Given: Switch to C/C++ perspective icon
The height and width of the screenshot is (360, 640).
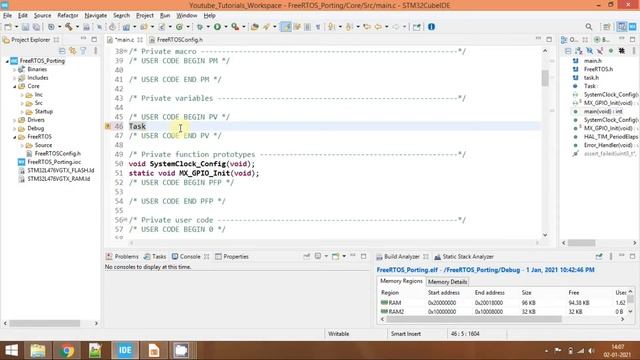Looking at the screenshot, I should click(621, 27).
